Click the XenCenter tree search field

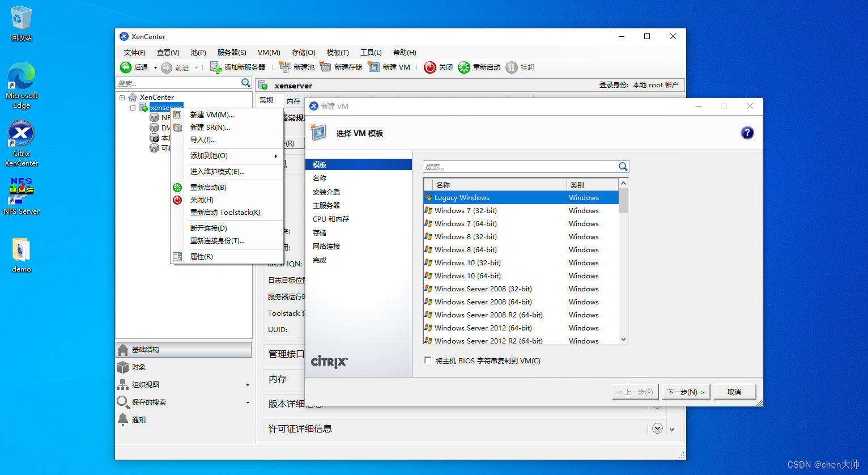[178, 83]
